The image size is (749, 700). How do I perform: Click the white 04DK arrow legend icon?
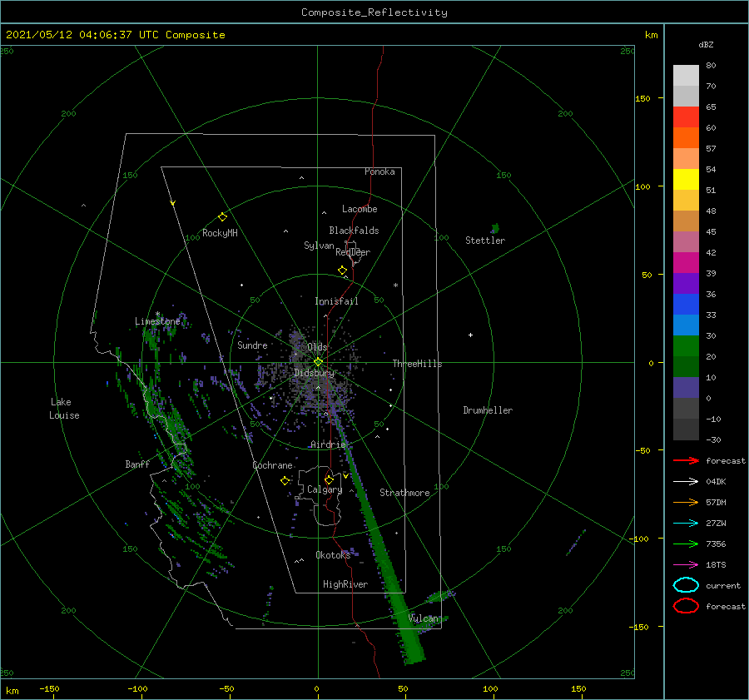[686, 482]
